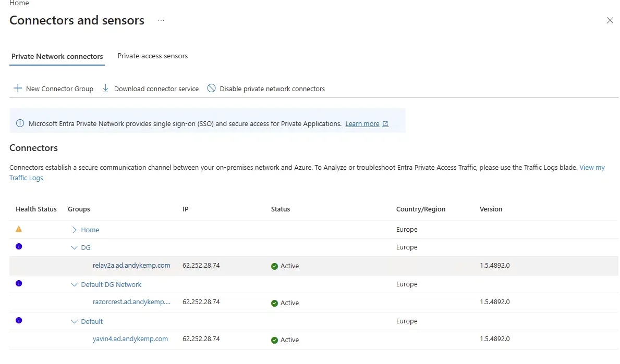
Task: Go to Home breadcrumb
Action: click(19, 3)
